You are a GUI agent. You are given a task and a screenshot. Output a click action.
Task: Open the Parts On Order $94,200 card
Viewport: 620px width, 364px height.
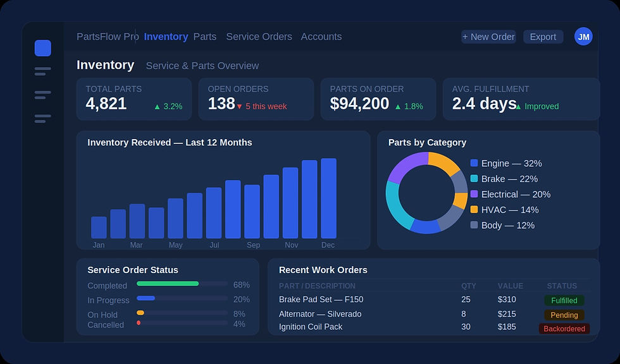coord(378,99)
